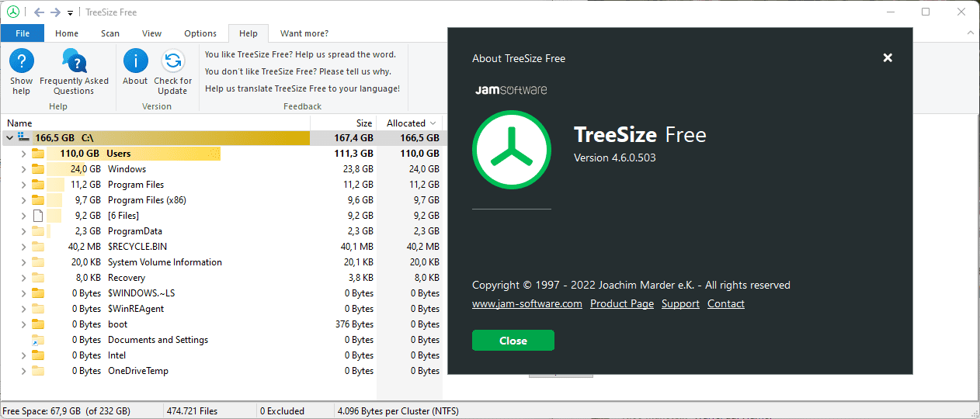Click the Forward arrow in title bar
This screenshot has width=980, height=419.
pyautogui.click(x=55, y=12)
